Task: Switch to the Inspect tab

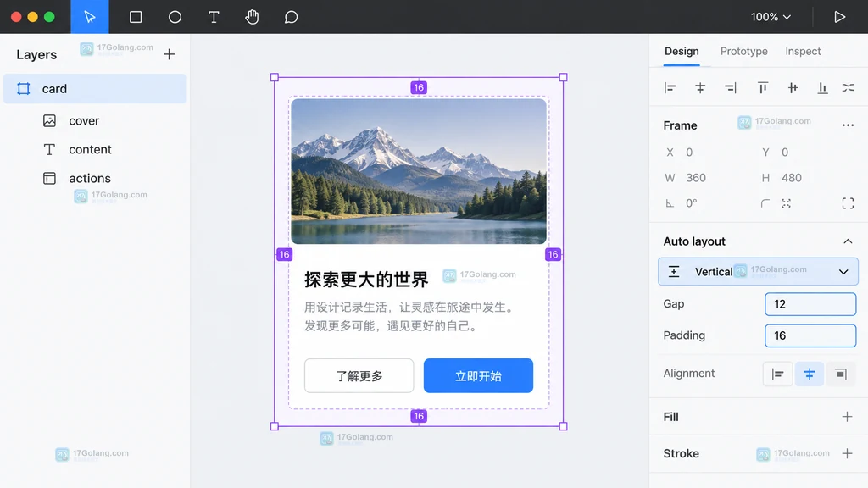Action: point(803,51)
